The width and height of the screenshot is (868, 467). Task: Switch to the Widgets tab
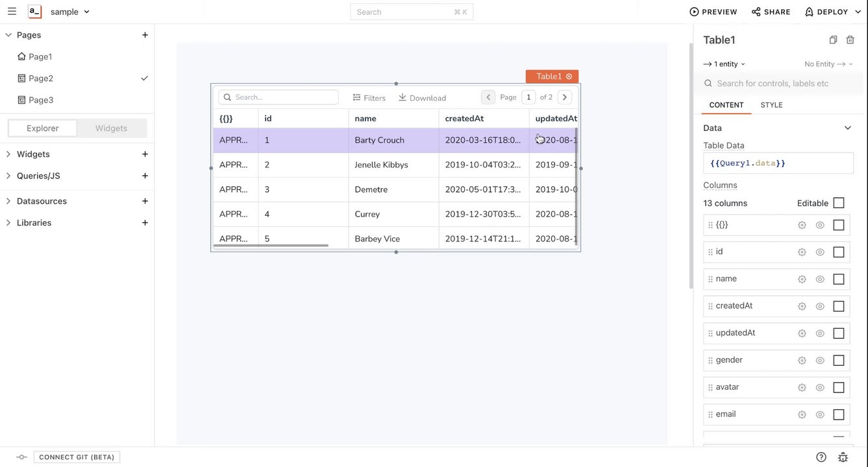coord(111,128)
